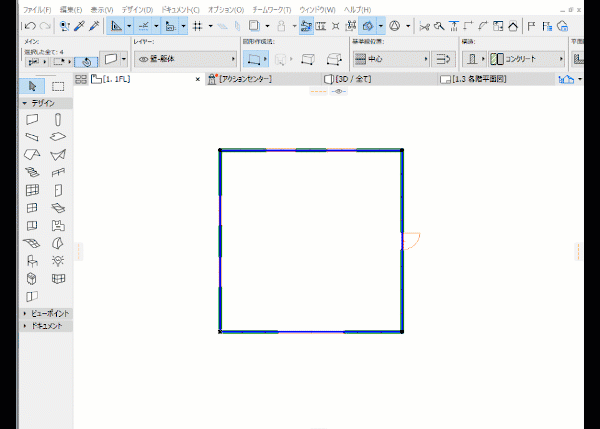Open the ファイル(F) menu
This screenshot has width=600, height=429.
(37, 10)
